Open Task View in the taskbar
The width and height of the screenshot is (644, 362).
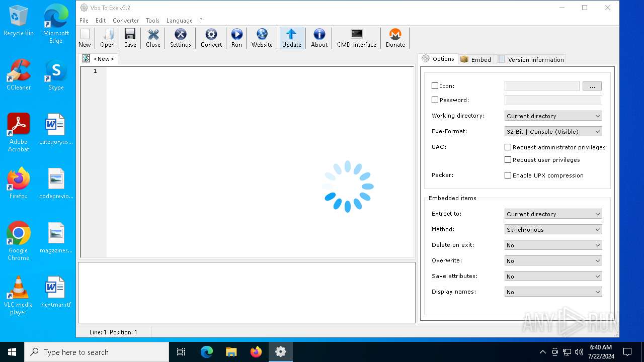[181, 352]
